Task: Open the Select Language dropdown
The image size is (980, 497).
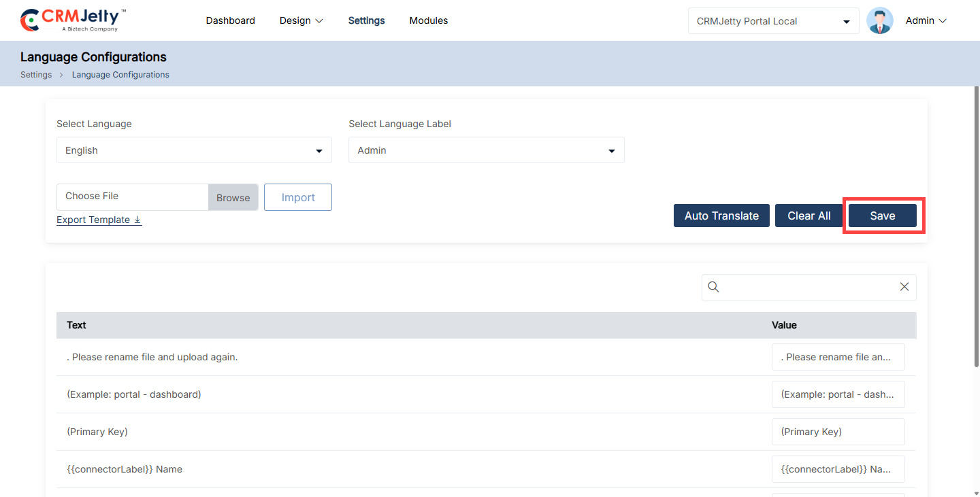Action: [194, 150]
